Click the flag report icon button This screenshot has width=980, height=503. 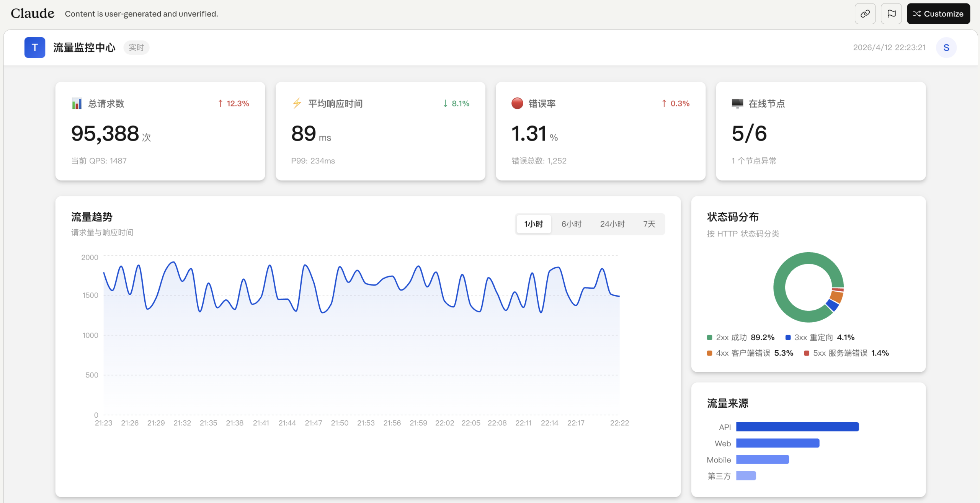tap(891, 14)
